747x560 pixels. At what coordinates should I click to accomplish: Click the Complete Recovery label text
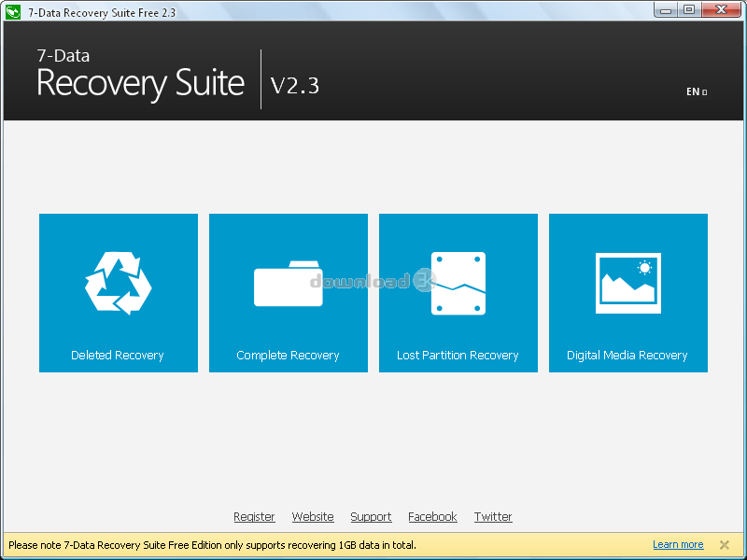pyautogui.click(x=288, y=356)
